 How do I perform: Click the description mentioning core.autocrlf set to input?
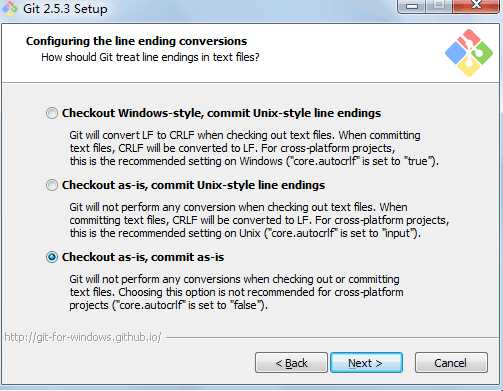coord(259,220)
